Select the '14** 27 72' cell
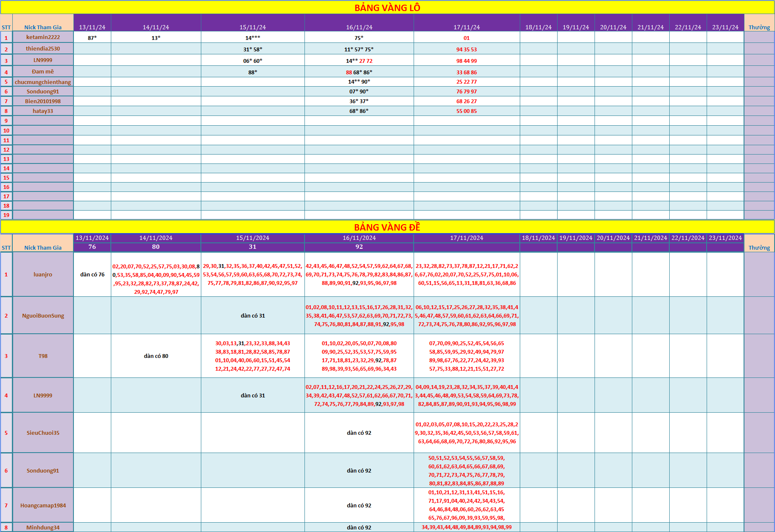 click(x=359, y=60)
